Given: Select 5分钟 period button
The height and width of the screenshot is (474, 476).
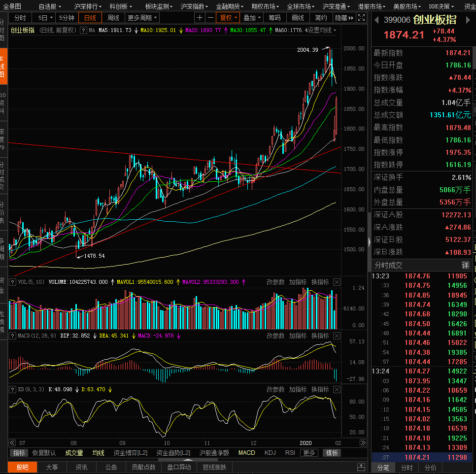Looking at the screenshot, I should click(x=67, y=18).
